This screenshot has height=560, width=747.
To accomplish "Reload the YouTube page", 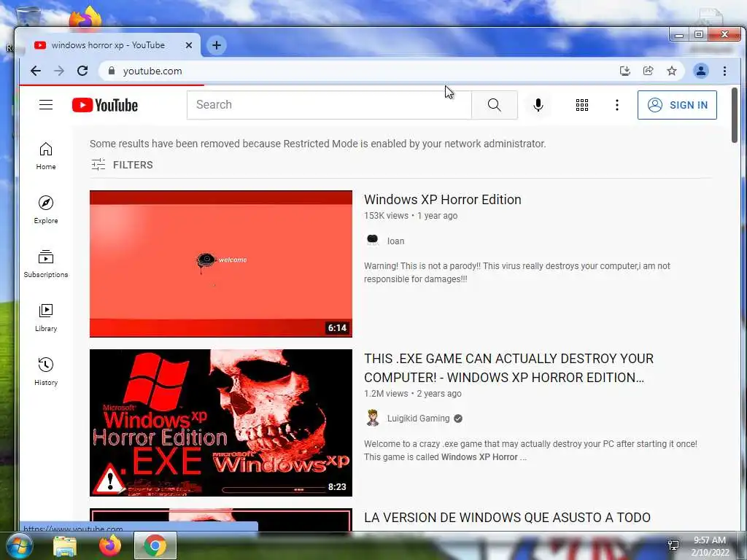I will 82,71.
